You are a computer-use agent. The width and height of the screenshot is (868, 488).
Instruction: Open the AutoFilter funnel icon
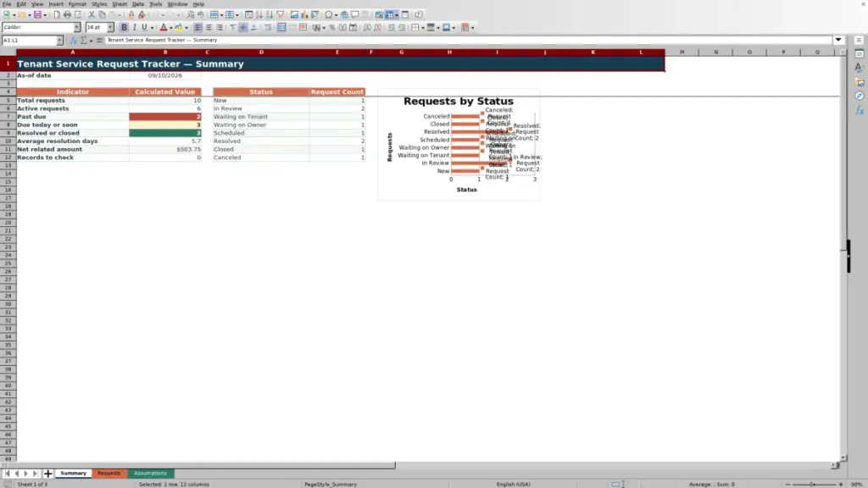click(x=281, y=14)
